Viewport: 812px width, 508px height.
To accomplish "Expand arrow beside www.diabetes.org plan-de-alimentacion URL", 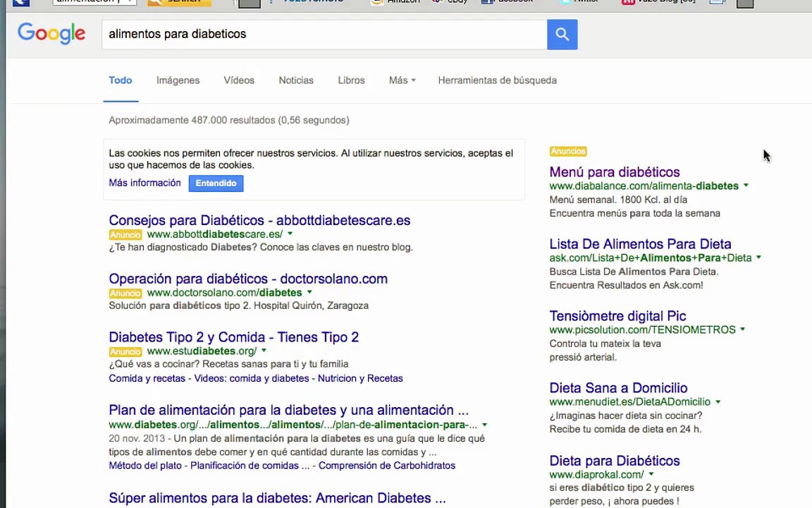I will click(x=485, y=425).
